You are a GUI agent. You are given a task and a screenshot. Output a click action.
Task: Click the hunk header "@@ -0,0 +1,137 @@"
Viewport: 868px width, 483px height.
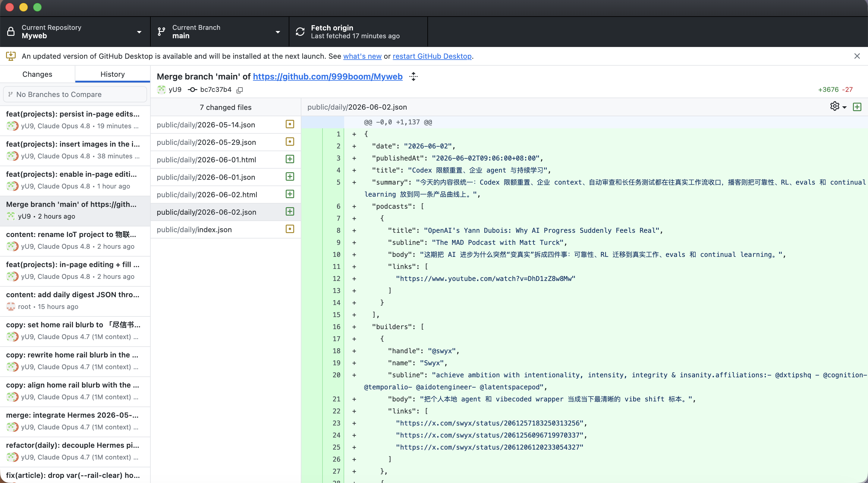[398, 122]
